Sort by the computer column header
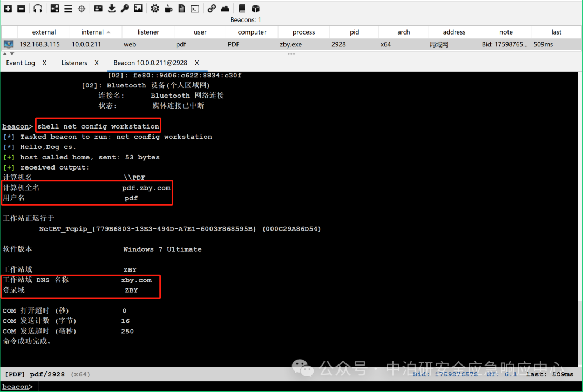The height and width of the screenshot is (392, 583). (x=252, y=32)
